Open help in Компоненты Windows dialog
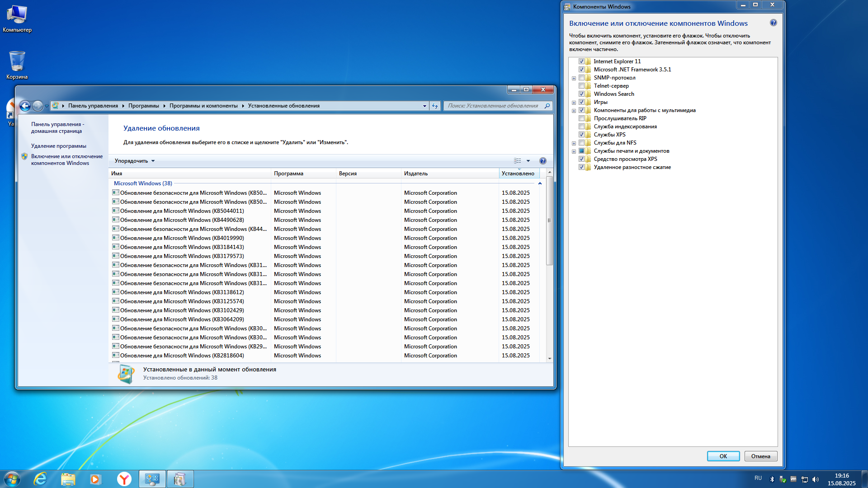 (774, 23)
